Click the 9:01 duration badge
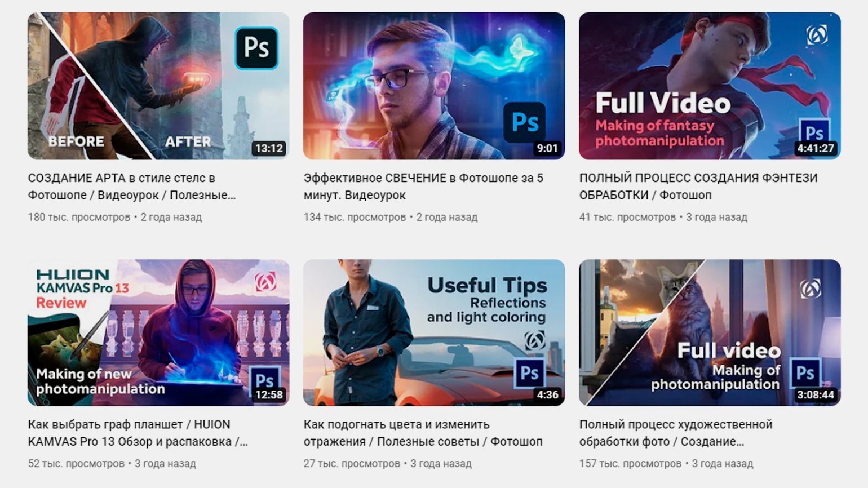Screen dimensions: 868x488 547,149
